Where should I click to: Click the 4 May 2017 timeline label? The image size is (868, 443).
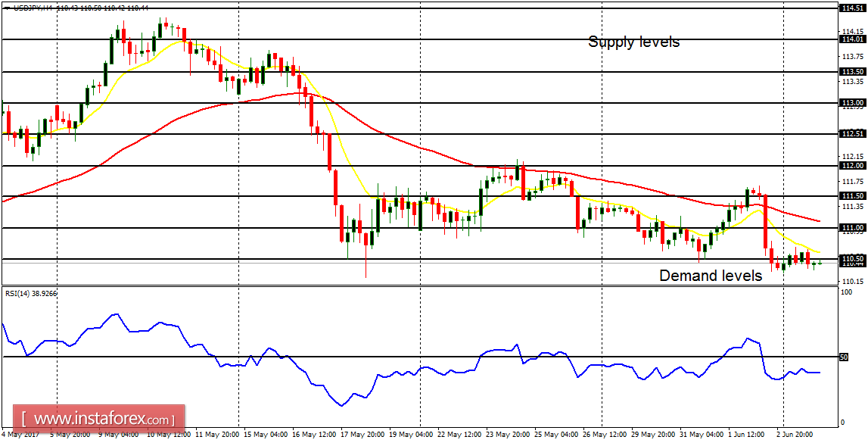21,435
